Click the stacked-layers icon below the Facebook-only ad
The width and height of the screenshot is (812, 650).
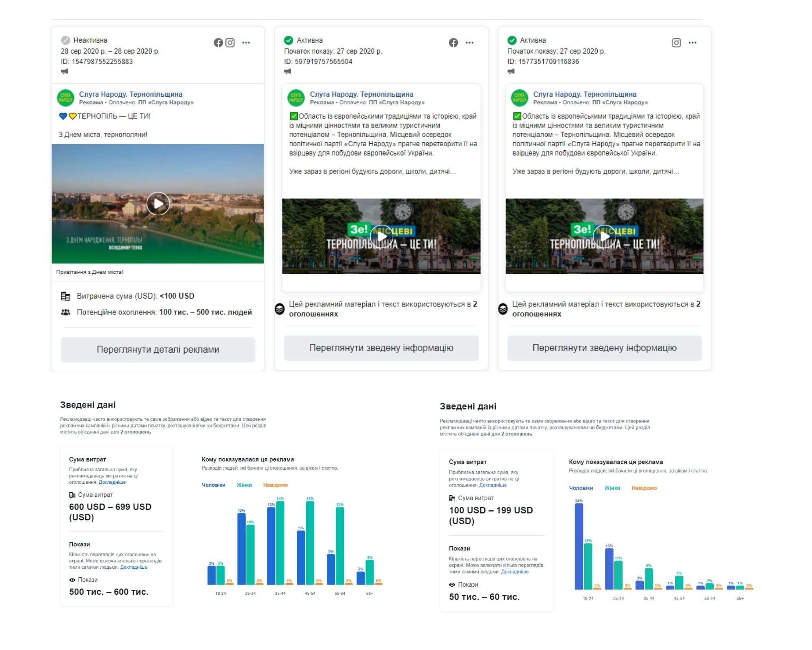(280, 309)
